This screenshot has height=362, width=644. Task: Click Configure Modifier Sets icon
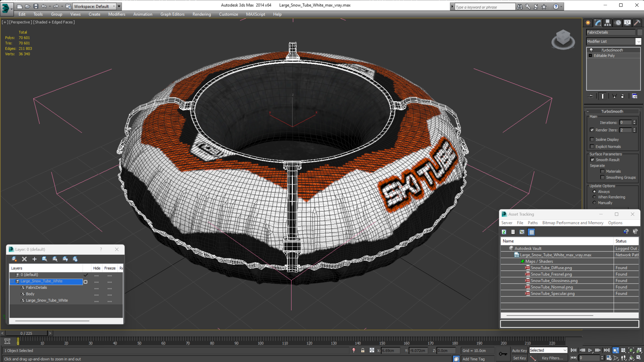pyautogui.click(x=635, y=96)
